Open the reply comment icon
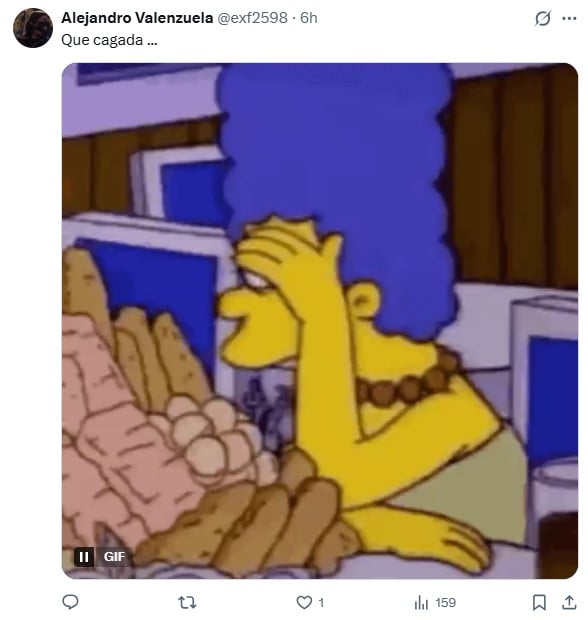 tap(70, 602)
